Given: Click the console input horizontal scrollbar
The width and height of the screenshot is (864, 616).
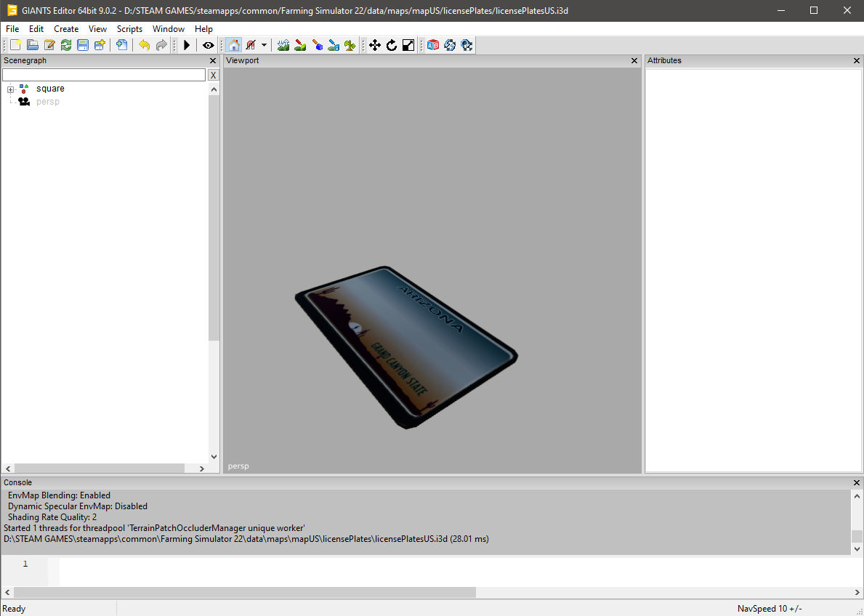Looking at the screenshot, I should click(x=245, y=593).
